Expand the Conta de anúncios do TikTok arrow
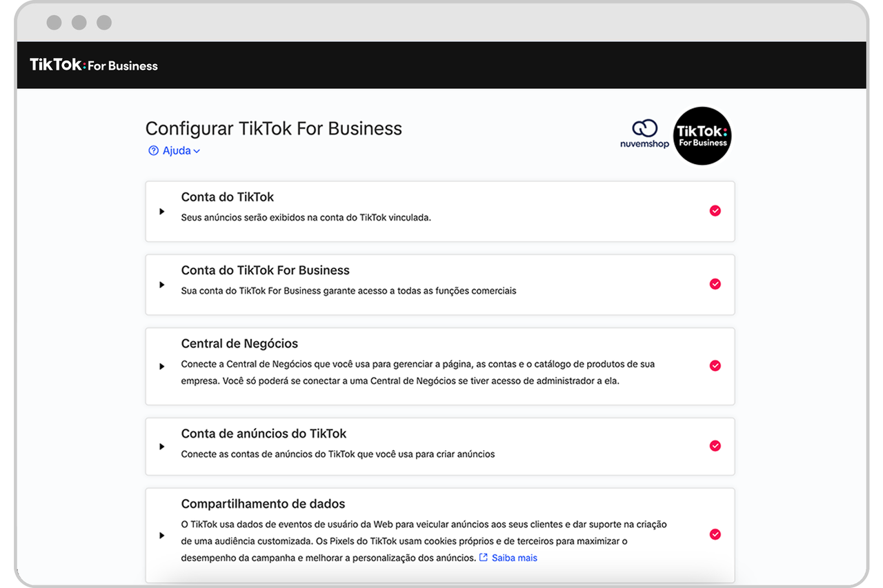Viewport: 883px width, 588px height. coord(162,447)
